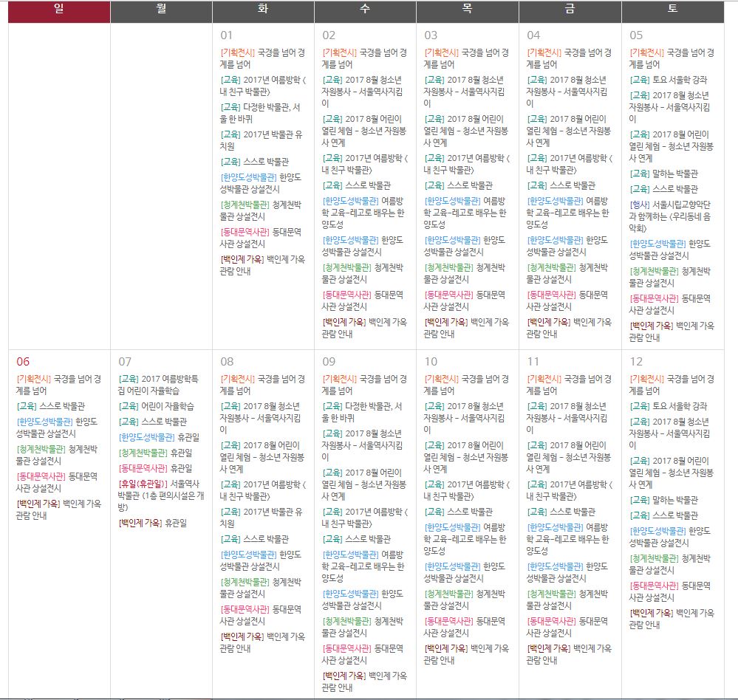The height and width of the screenshot is (700, 738).
Task: Click 스스로 박물관 on Sunday the 6th
Action: tap(50, 406)
